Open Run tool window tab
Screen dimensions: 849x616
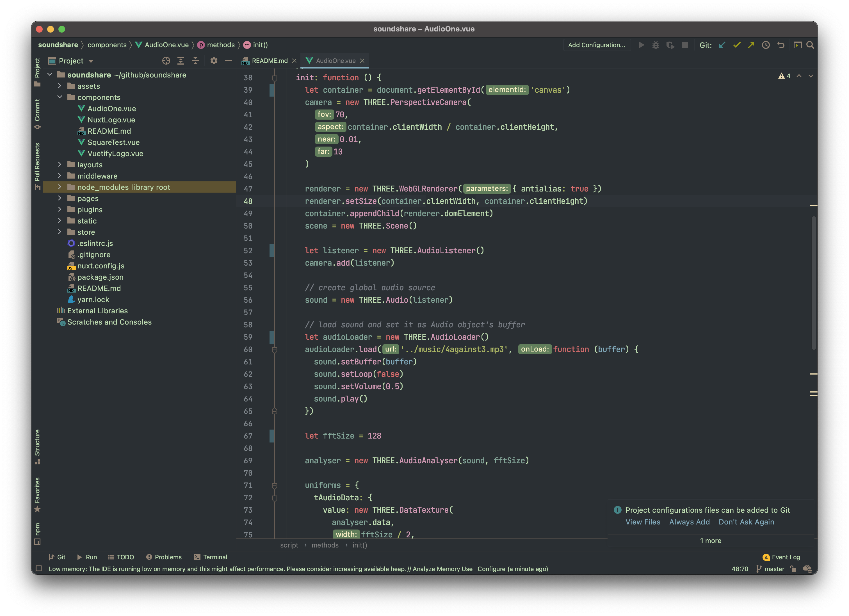87,557
